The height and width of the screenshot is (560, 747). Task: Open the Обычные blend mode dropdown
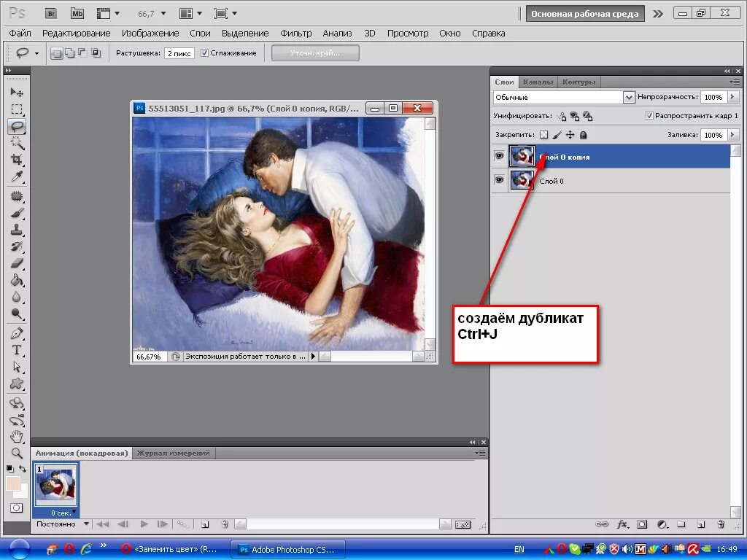pos(628,97)
